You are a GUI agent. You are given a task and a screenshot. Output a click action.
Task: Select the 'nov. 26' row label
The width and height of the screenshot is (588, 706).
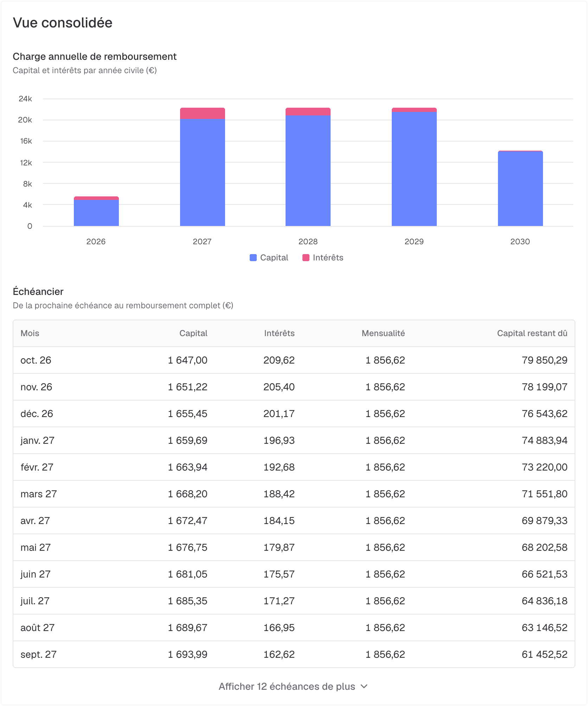pos(36,387)
